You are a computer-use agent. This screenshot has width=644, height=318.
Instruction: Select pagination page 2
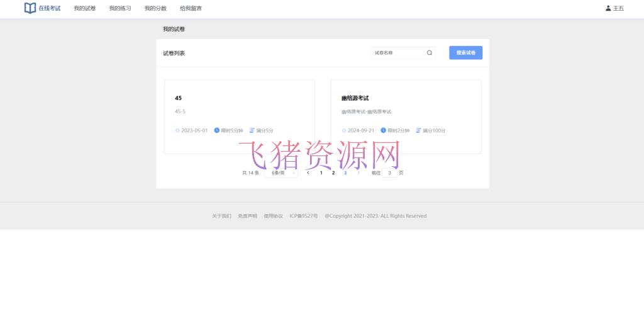click(x=333, y=173)
